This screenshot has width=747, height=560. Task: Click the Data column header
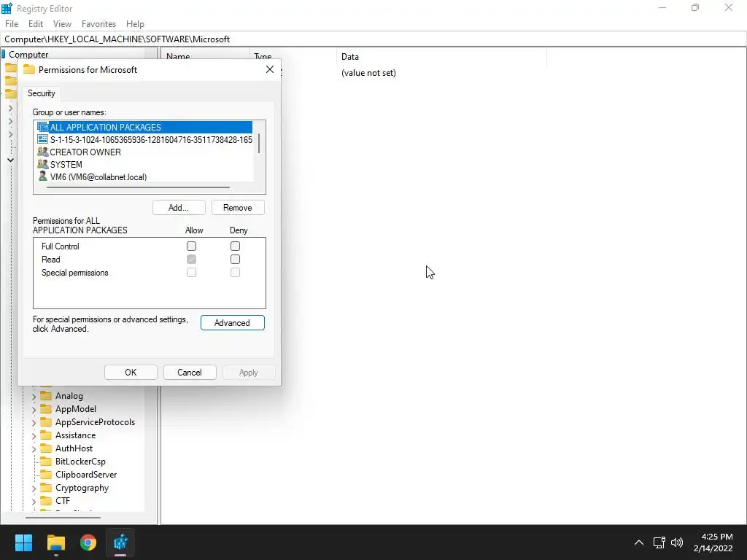[441, 57]
